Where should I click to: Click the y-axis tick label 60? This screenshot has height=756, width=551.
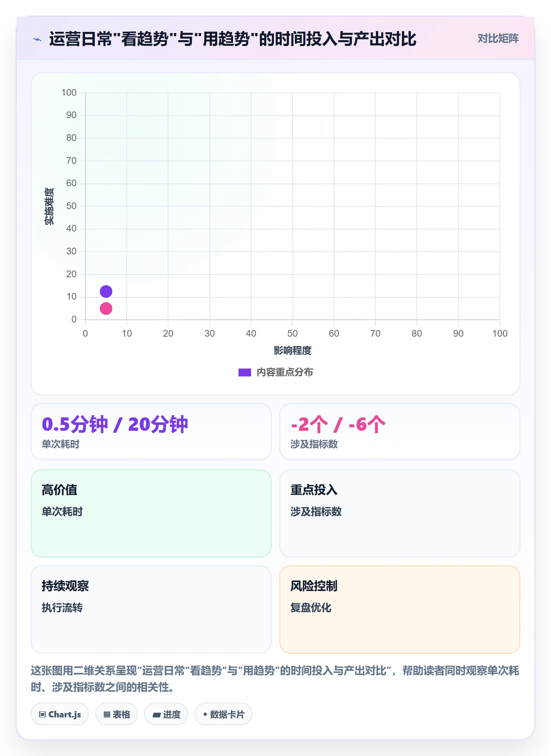point(71,183)
